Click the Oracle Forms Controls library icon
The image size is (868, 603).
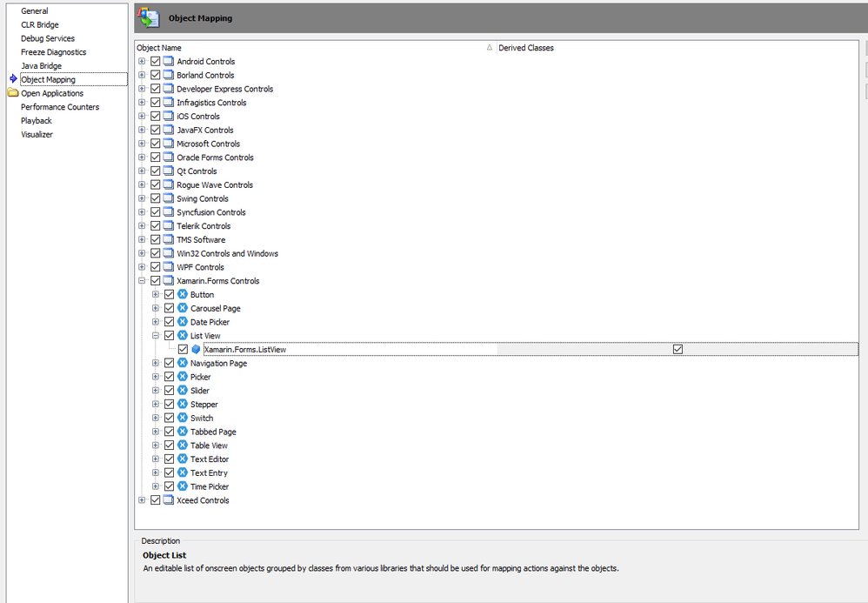pyautogui.click(x=168, y=157)
